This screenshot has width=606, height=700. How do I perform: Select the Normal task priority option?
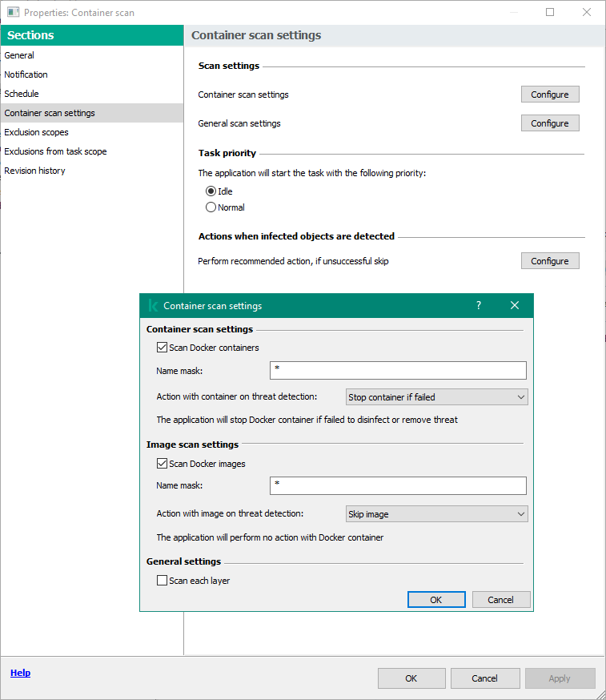click(x=211, y=207)
